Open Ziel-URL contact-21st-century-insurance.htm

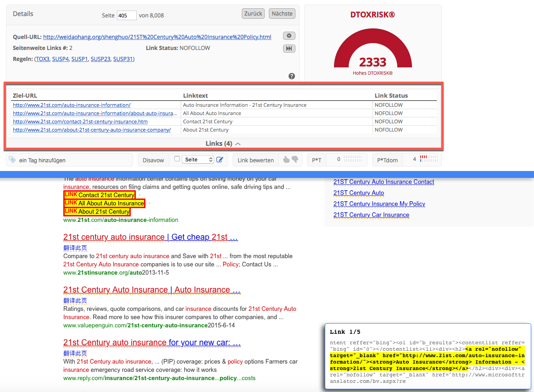pyautogui.click(x=80, y=121)
